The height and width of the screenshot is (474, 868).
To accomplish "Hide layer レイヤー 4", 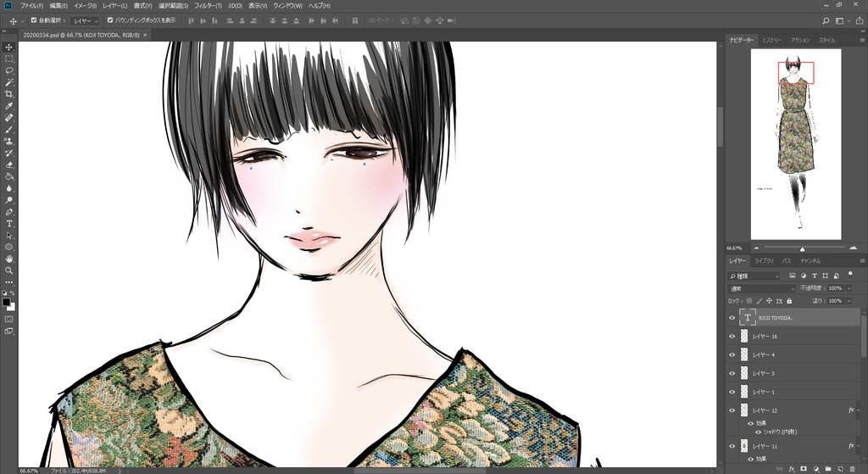I will tap(732, 354).
